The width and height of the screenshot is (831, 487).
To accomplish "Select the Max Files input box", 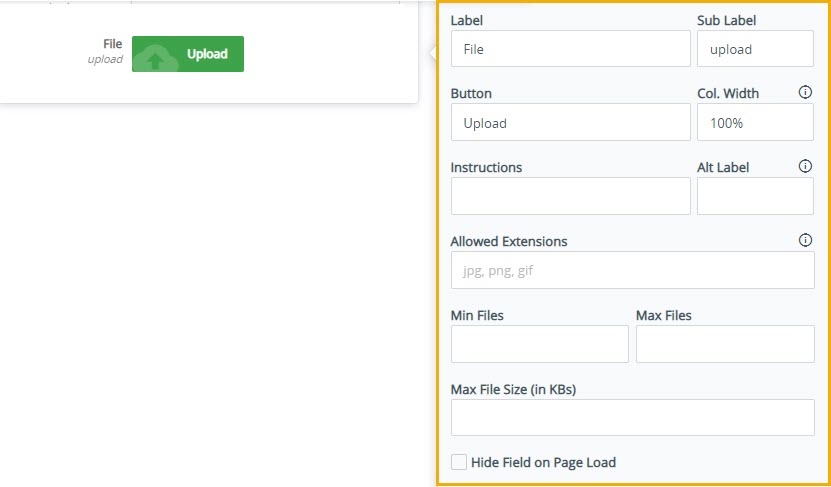I will point(725,344).
